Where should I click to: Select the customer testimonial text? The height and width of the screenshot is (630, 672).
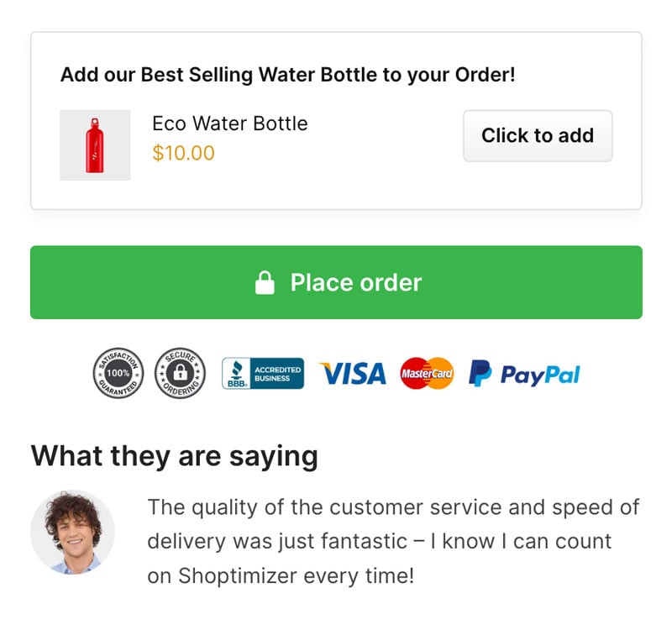(393, 542)
